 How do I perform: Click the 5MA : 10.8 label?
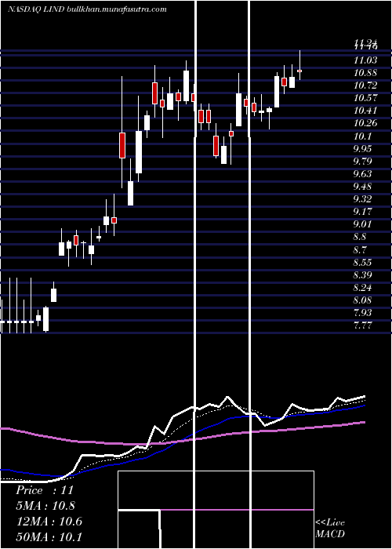pos(45,506)
